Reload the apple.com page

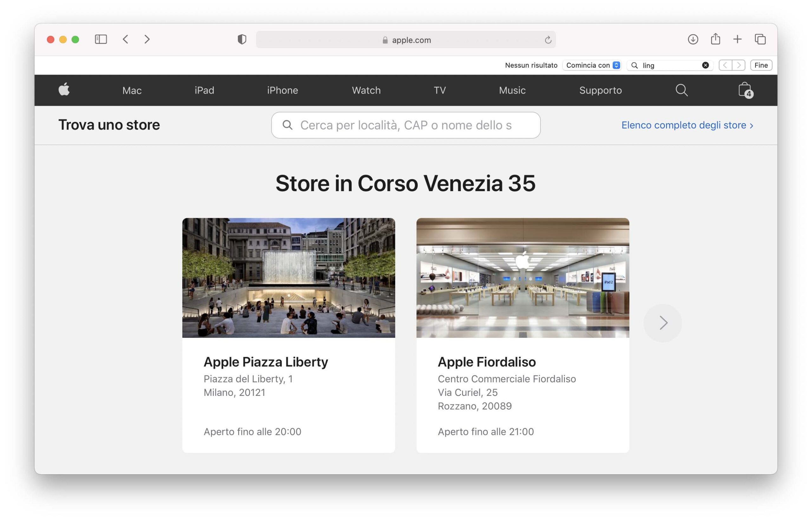[x=548, y=40]
